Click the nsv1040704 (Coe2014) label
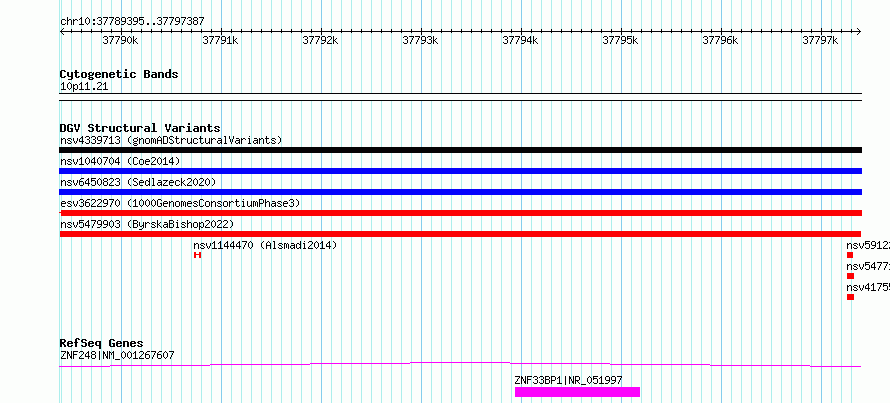890x403 pixels. 120,161
